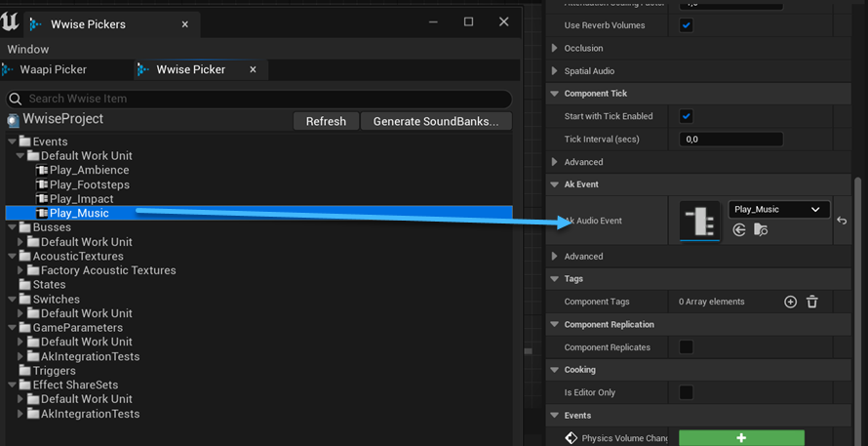This screenshot has width=868, height=446.
Task: Collapse the Events tree folder arrow
Action: click(12, 142)
